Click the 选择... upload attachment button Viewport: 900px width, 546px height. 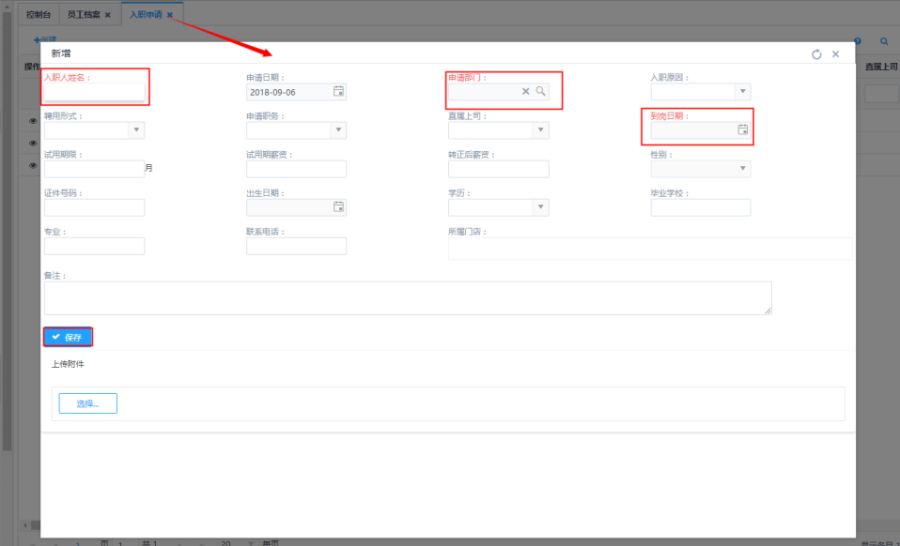pyautogui.click(x=87, y=403)
